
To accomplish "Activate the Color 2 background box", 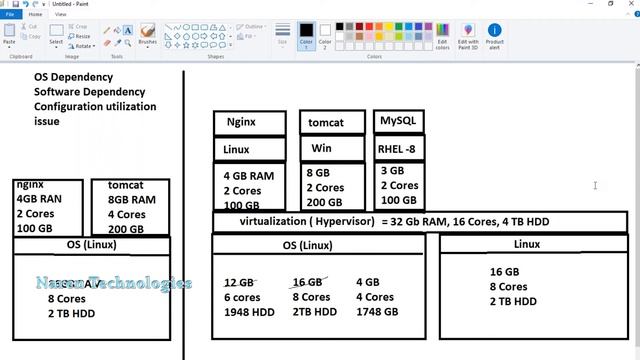I will (325, 36).
